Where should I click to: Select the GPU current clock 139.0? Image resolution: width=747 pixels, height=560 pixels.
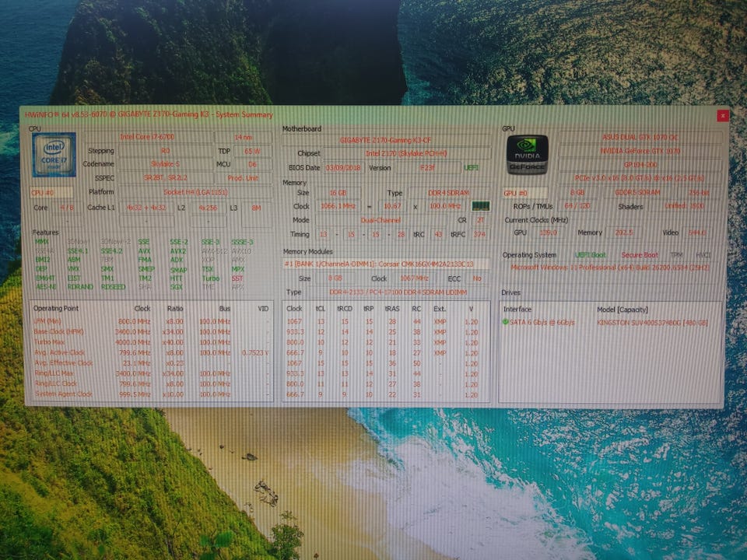[548, 233]
